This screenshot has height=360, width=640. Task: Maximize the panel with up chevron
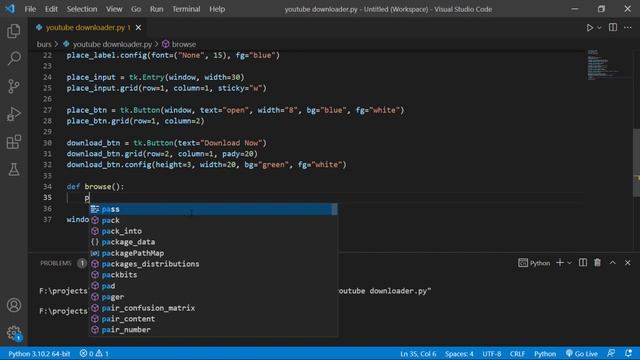613,263
